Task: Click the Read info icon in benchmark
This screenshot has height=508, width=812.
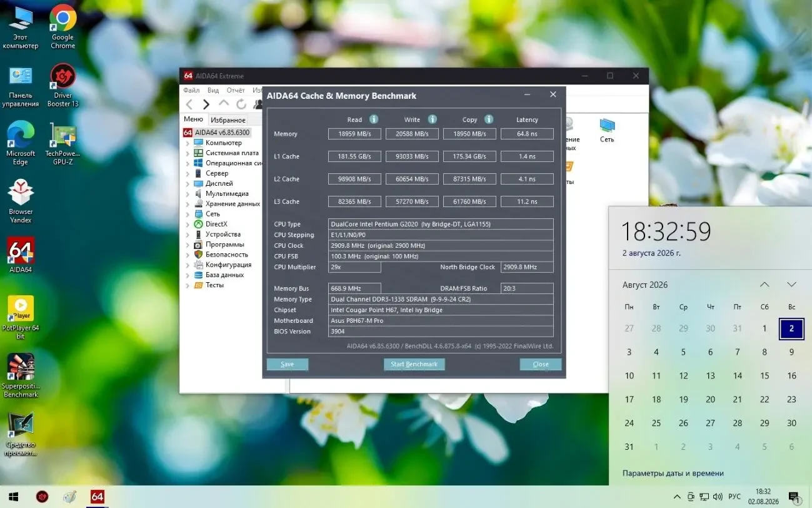Action: click(x=374, y=119)
